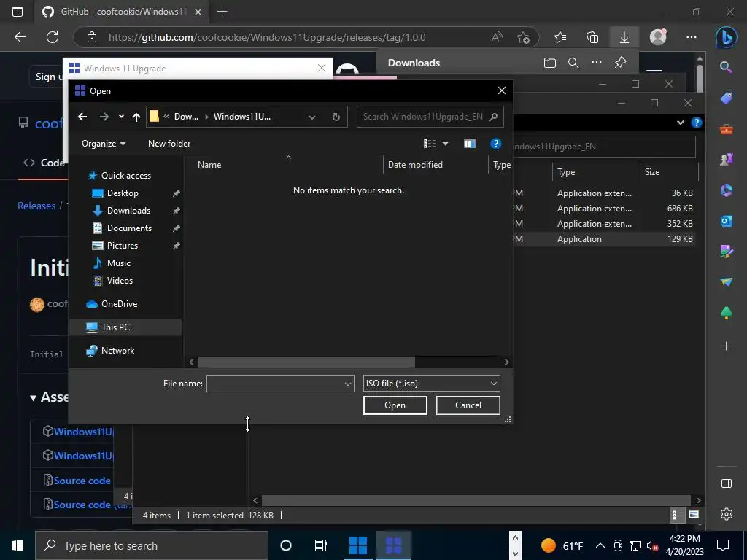Open Edge sidebar settings gear
747x560 pixels.
[x=726, y=514]
